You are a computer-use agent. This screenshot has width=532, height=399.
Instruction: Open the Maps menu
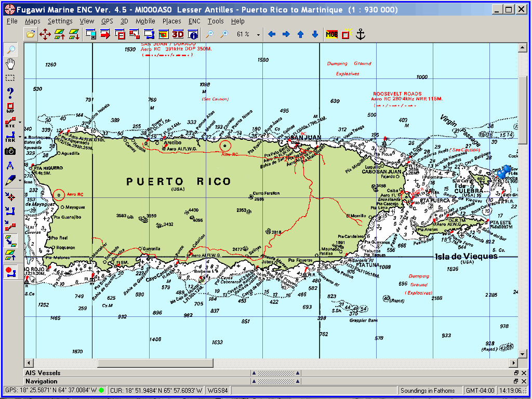pos(33,21)
